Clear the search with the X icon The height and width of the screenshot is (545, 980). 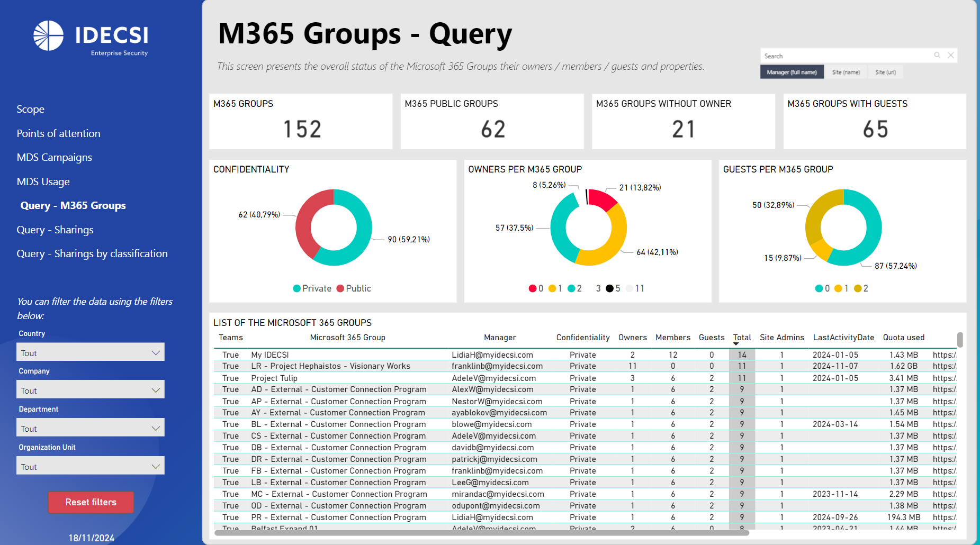[951, 55]
